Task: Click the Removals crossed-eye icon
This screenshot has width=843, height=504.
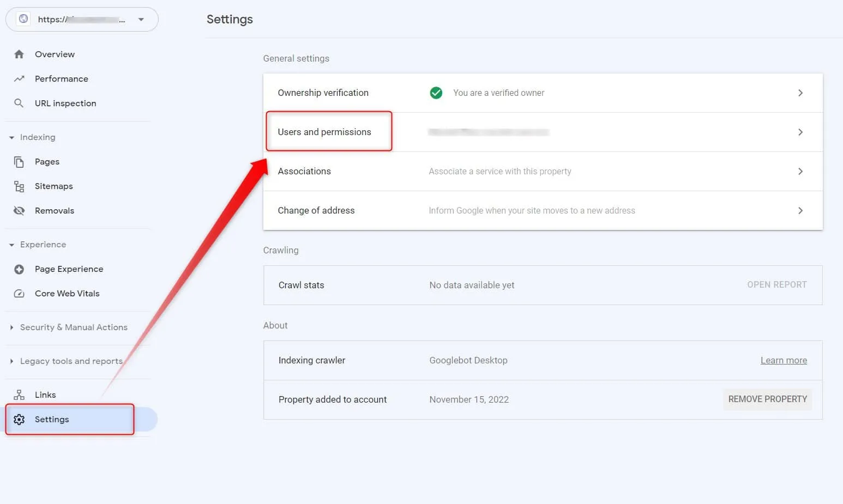Action: pyautogui.click(x=19, y=211)
